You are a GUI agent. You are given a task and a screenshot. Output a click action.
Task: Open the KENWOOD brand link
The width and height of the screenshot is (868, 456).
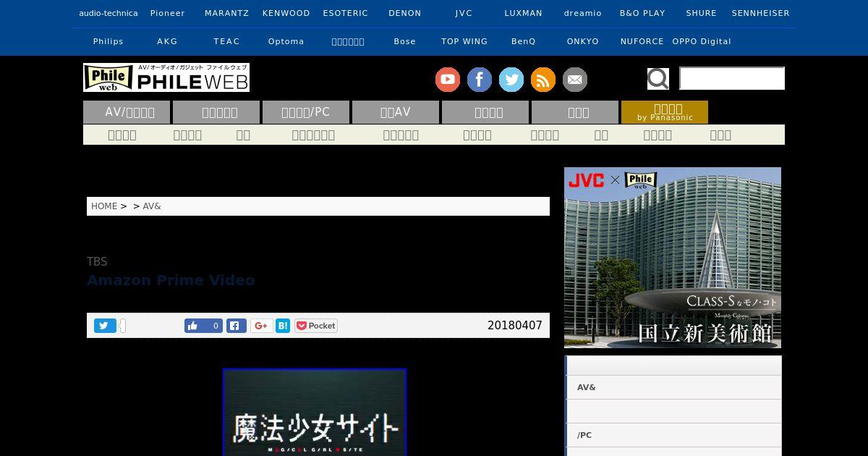[x=286, y=13]
